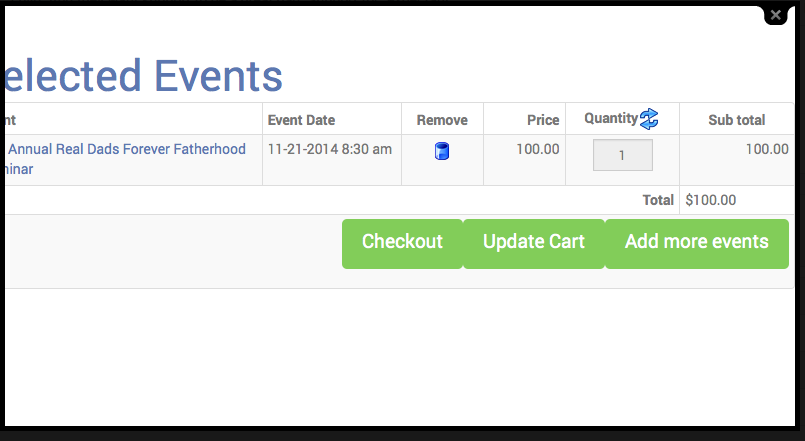The width and height of the screenshot is (805, 441).
Task: Click the update quantity refresh icon
Action: pos(649,119)
